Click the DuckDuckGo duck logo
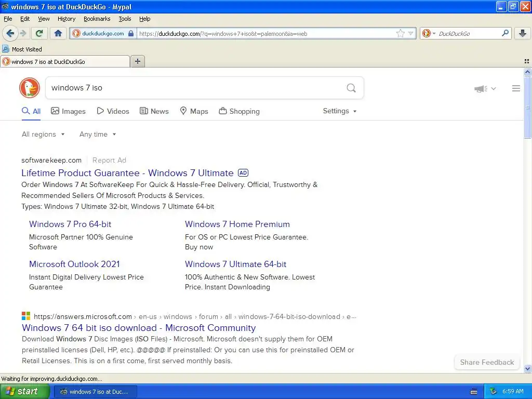The height and width of the screenshot is (399, 532). point(30,88)
